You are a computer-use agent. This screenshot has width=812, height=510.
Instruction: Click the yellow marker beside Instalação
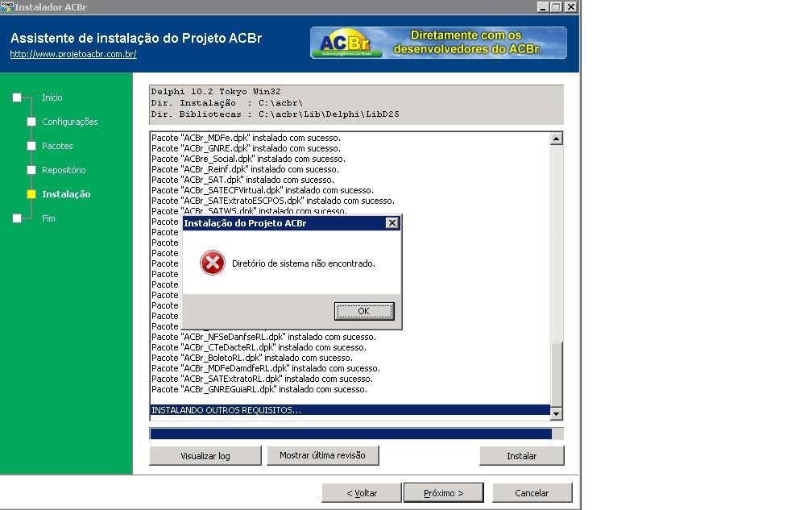pyautogui.click(x=31, y=194)
